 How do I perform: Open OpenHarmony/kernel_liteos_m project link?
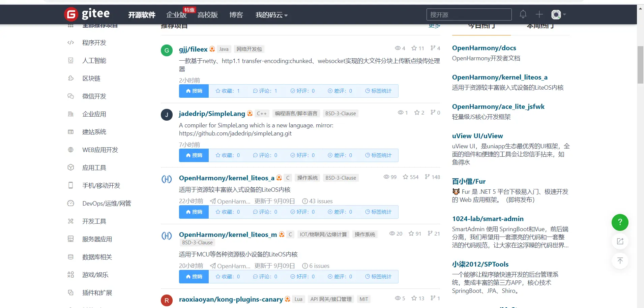228,235
